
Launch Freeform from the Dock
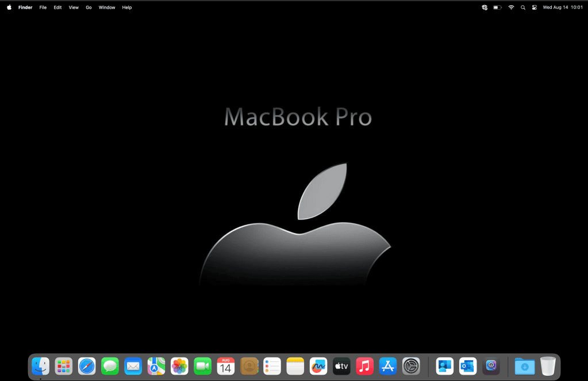[x=318, y=366]
